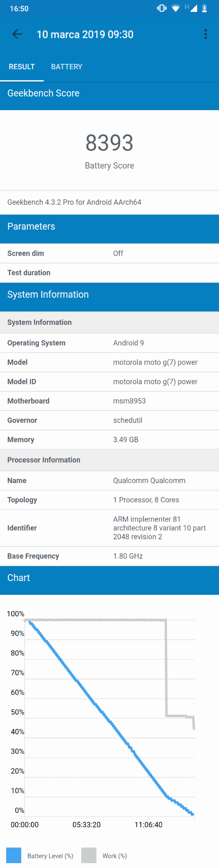This screenshot has height=868, width=219.
Task: Tap Geekbench 4.3.2 Pro version line
Action: (74, 202)
